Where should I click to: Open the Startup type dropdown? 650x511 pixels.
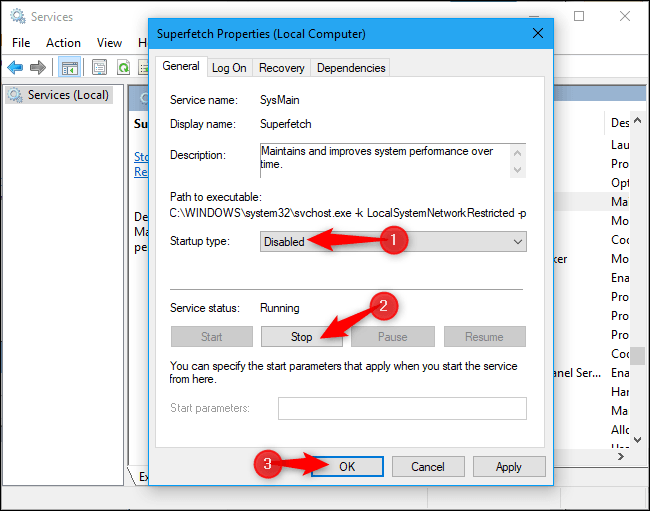coord(392,241)
